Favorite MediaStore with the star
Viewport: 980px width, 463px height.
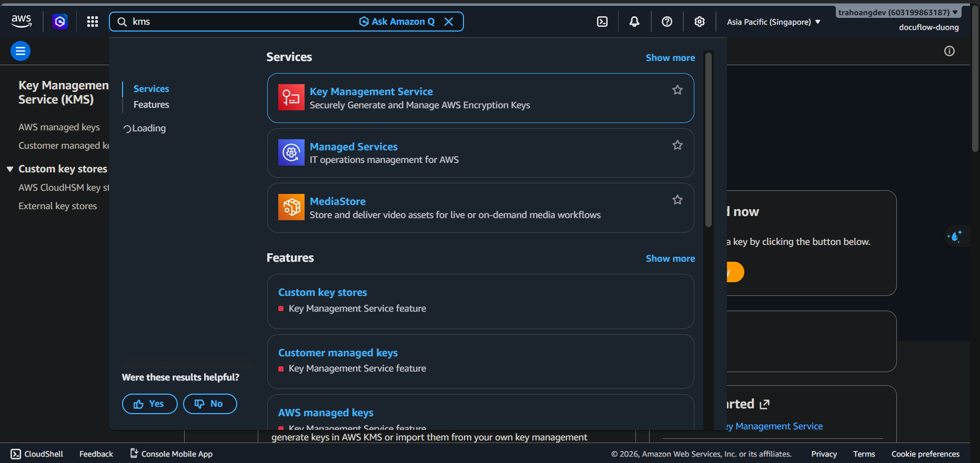tap(678, 200)
